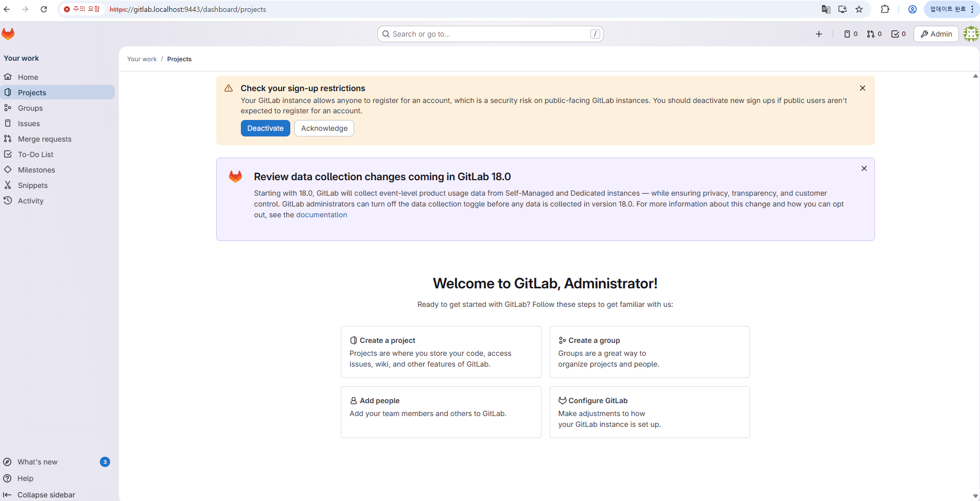Screen dimensions: 980x501
Task: Click scrollbar down arrow on page
Action: pos(975,496)
